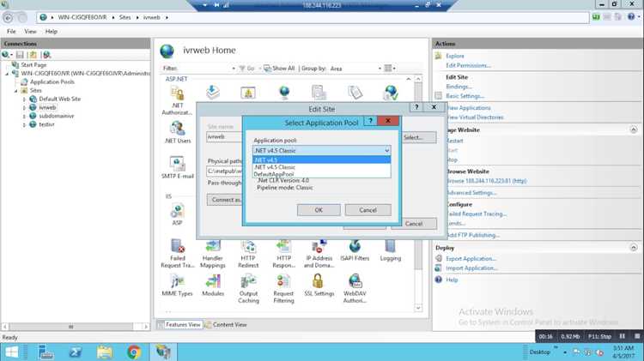Select DefaultAppPool in the pool list
The height and width of the screenshot is (361, 644).
pyautogui.click(x=322, y=174)
